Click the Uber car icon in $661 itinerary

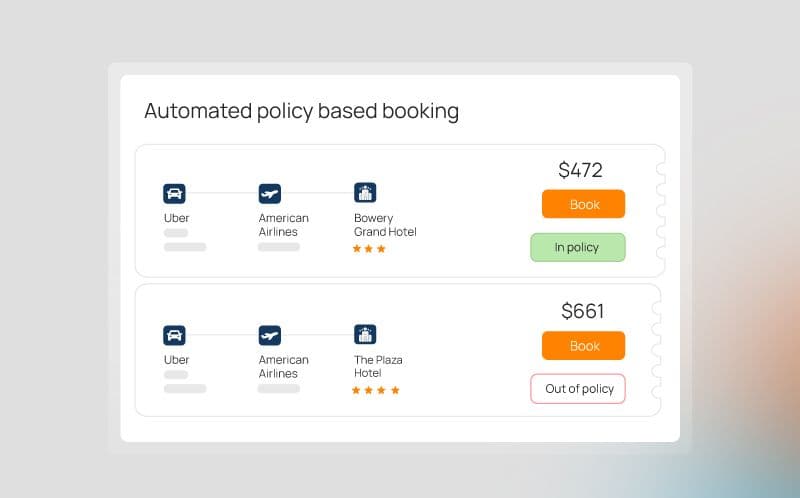pyautogui.click(x=174, y=335)
